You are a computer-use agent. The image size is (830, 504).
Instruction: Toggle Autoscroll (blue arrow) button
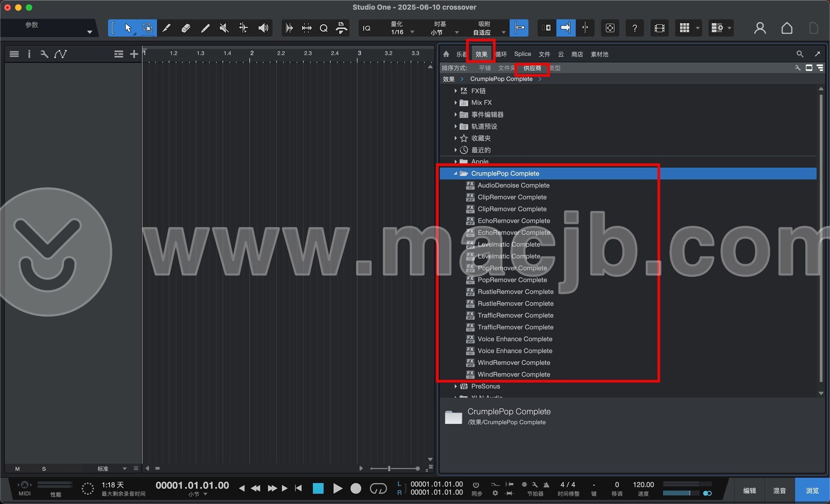click(x=565, y=28)
